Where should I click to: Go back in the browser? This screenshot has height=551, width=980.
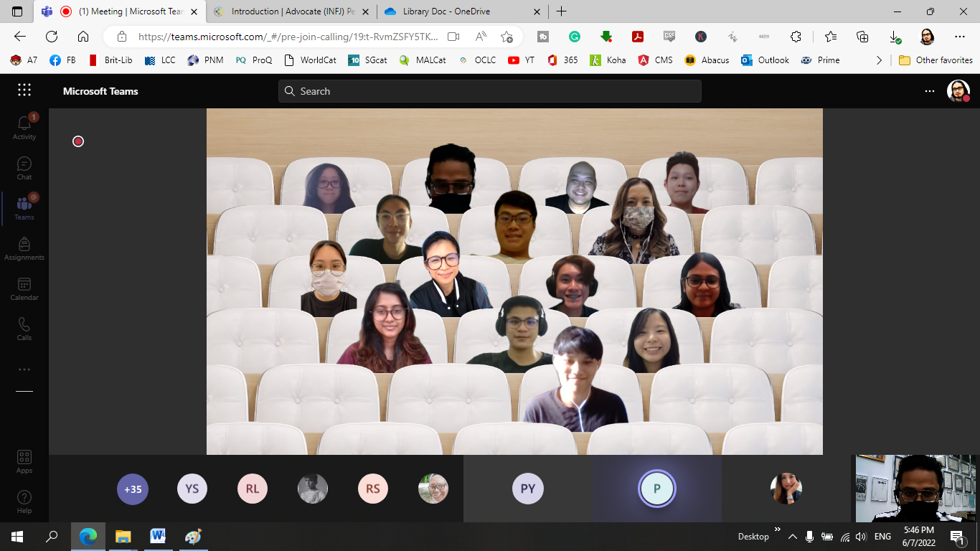click(20, 37)
